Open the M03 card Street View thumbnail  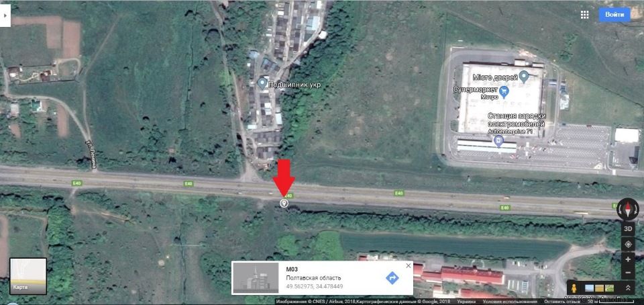(256, 278)
